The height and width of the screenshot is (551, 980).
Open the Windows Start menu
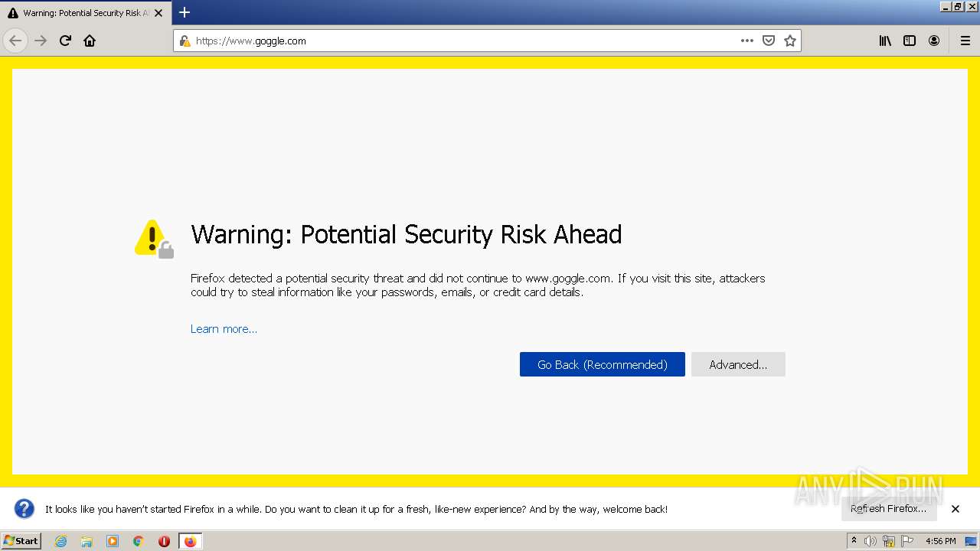21,541
